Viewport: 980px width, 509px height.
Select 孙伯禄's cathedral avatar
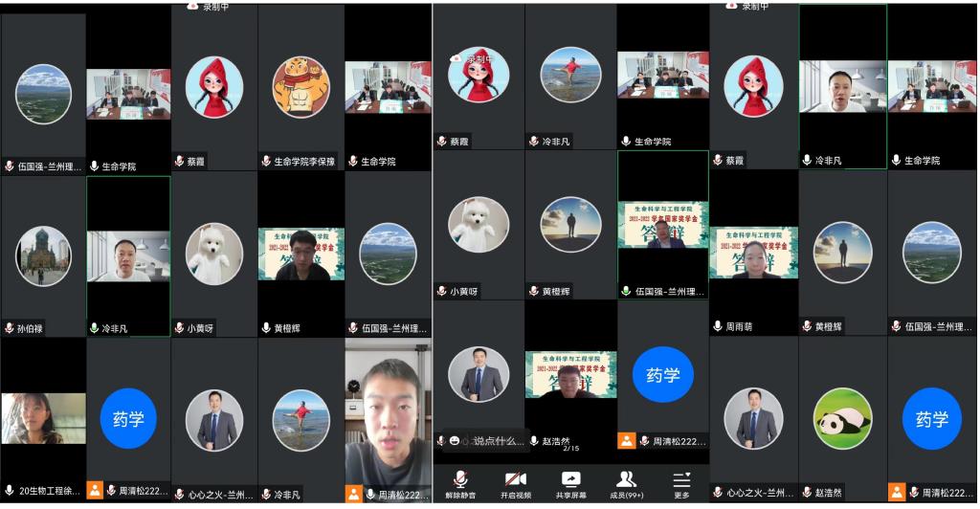[43, 255]
